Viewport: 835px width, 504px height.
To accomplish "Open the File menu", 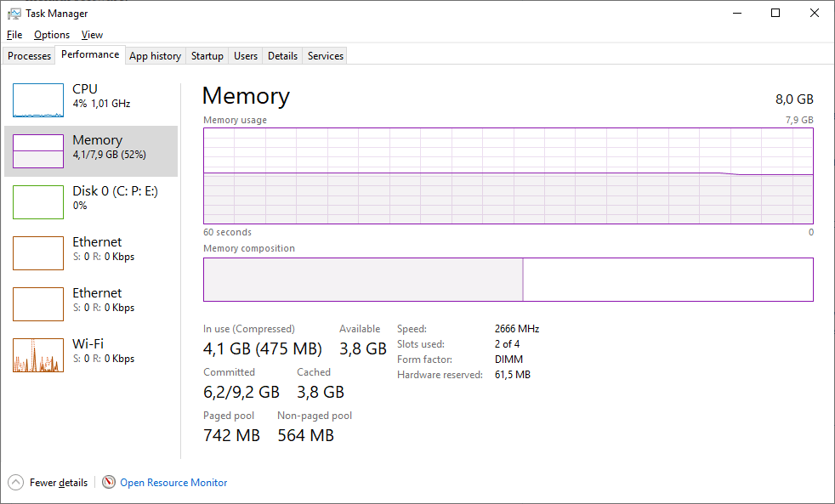I will click(x=14, y=35).
